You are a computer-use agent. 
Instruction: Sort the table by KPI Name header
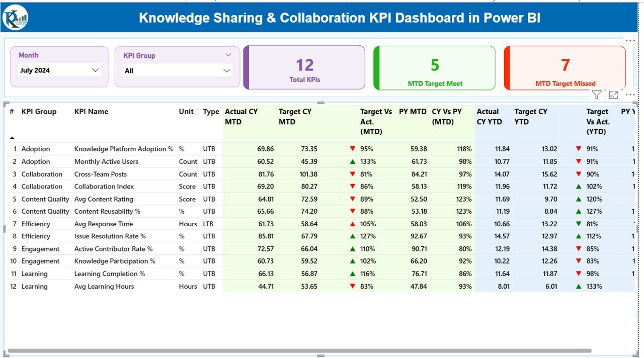coord(92,112)
